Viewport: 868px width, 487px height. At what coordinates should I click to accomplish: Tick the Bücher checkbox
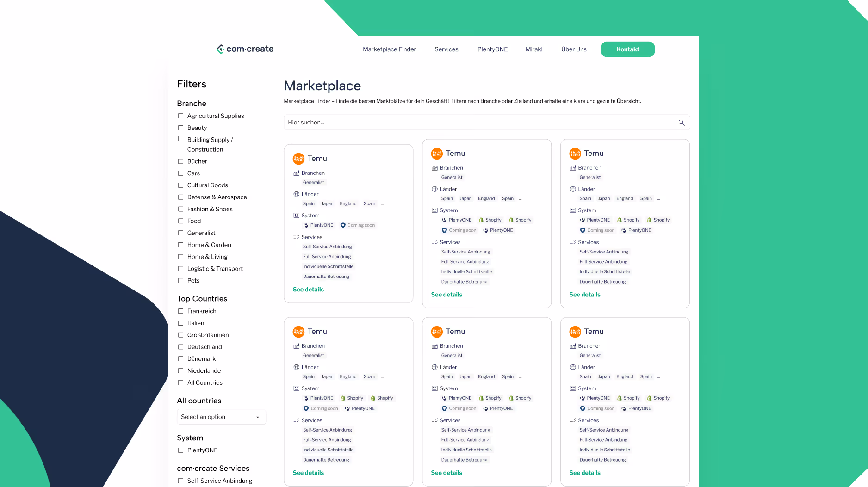pyautogui.click(x=181, y=161)
